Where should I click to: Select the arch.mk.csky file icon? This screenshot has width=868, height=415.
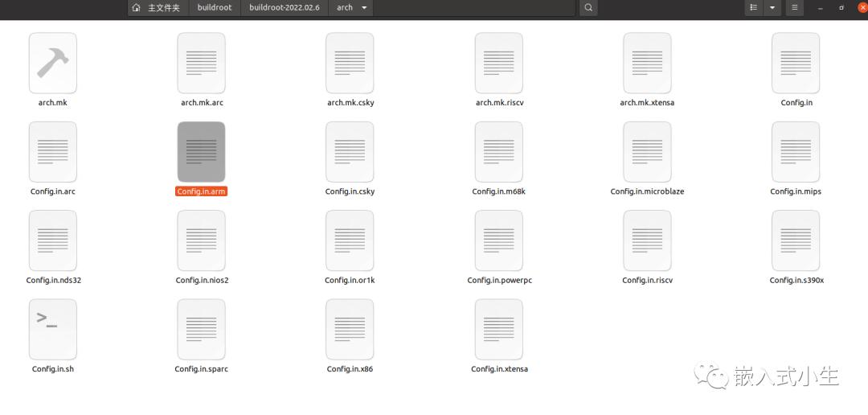pyautogui.click(x=350, y=63)
